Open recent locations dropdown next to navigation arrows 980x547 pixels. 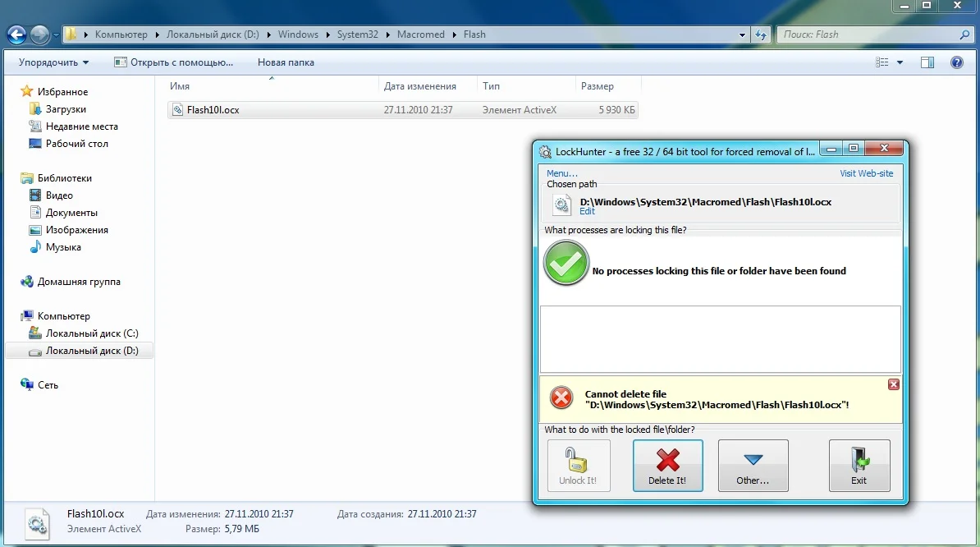coord(56,35)
